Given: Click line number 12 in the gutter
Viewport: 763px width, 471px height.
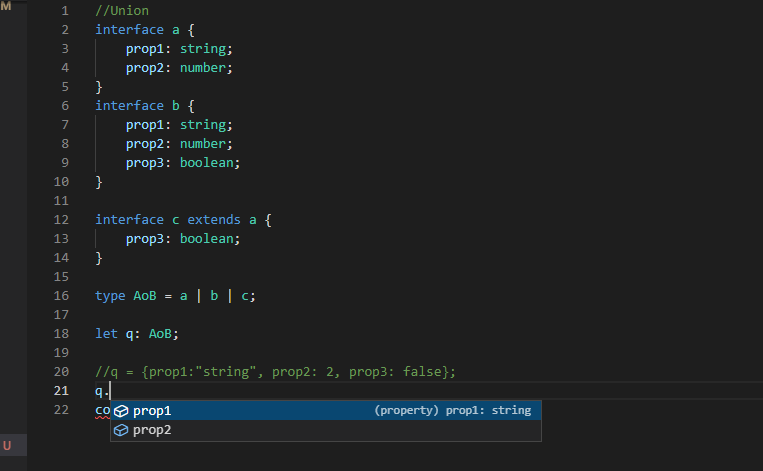Looking at the screenshot, I should [61, 219].
